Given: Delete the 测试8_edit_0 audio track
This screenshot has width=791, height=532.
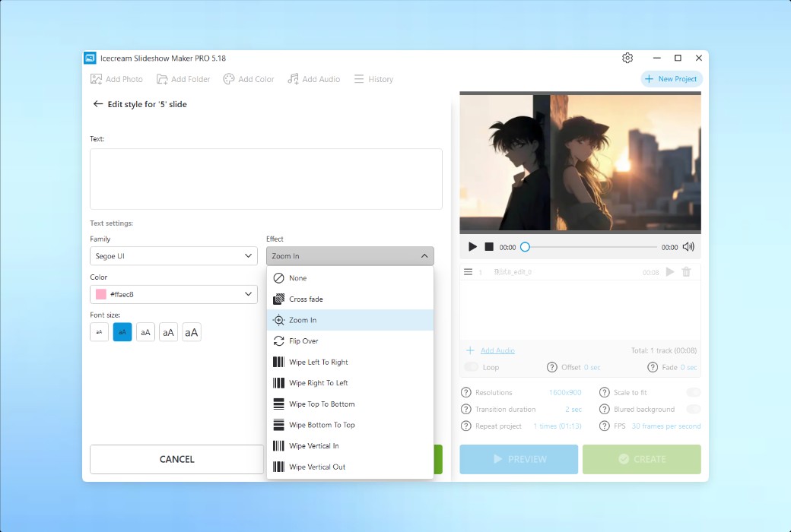Looking at the screenshot, I should (x=686, y=271).
